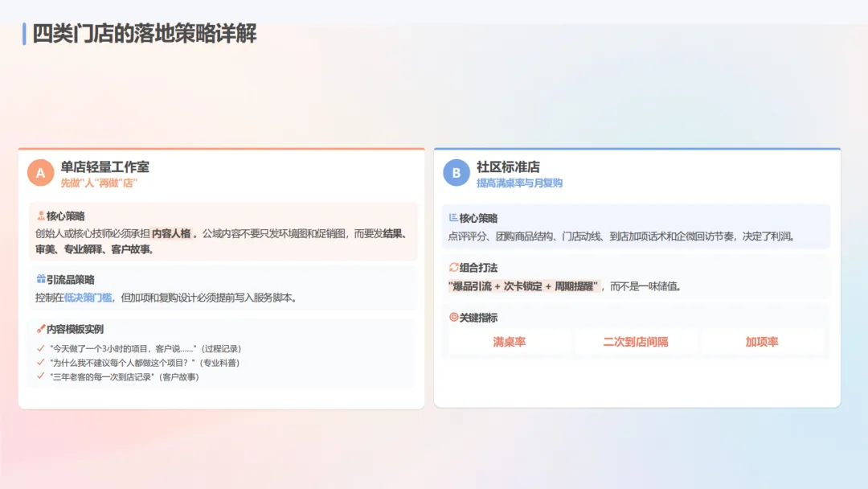Viewport: 868px width, 489px height.
Task: Select the 满桌率 indicator button
Action: click(x=511, y=341)
